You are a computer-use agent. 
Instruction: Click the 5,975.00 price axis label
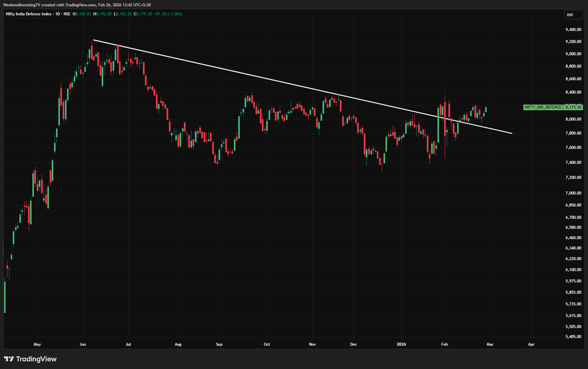click(573, 281)
